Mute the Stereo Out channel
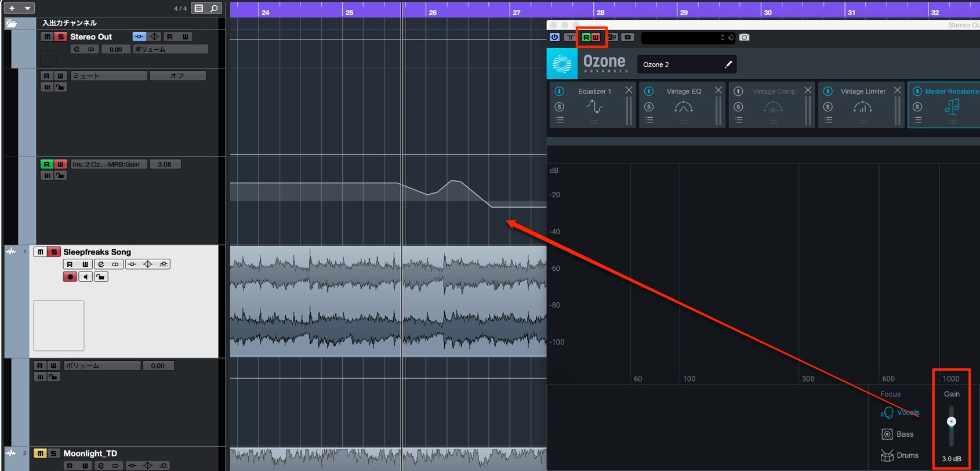Screen dimensions: 980x471 (47, 37)
